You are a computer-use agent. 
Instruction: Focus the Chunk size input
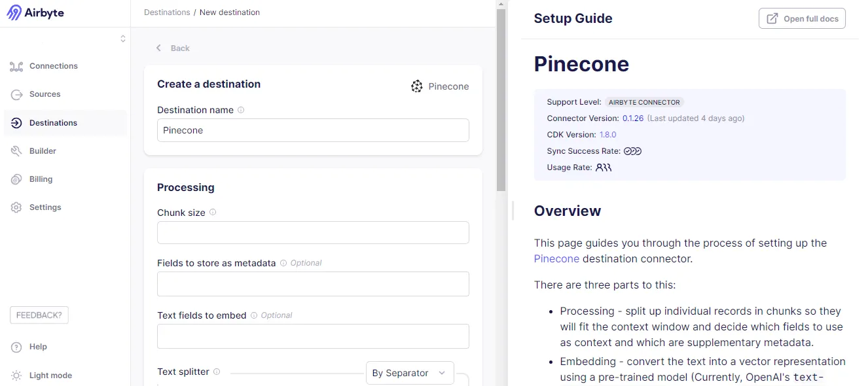(313, 233)
